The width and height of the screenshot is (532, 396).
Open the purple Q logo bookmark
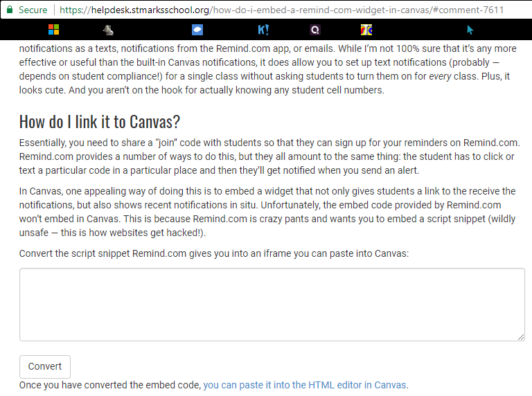(315, 30)
